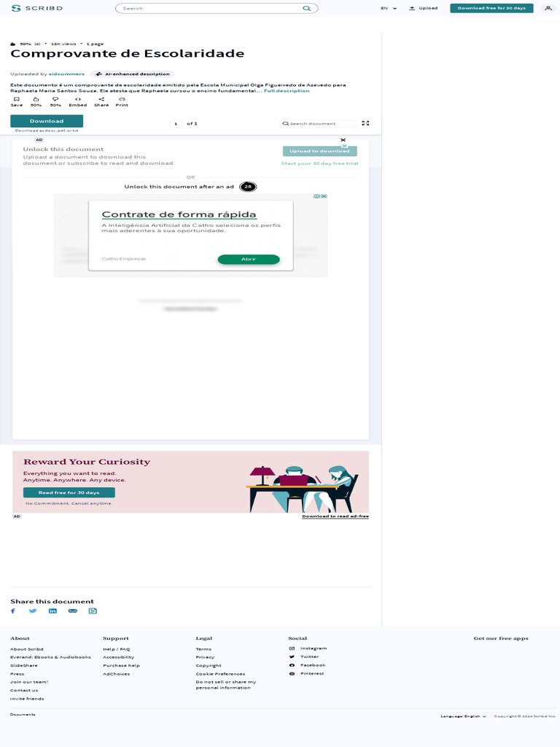Open Full description link
Viewport: 560px width, 747px height.
point(287,90)
